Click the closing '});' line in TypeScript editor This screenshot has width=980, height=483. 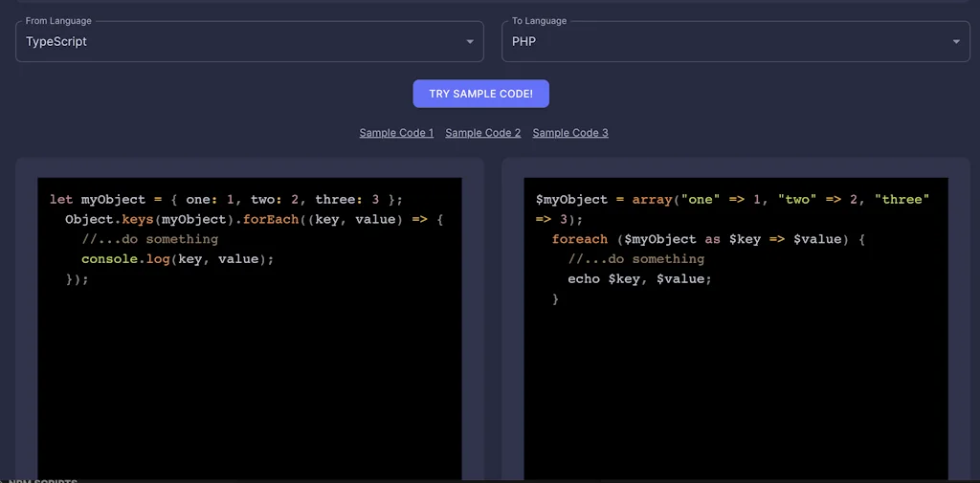point(77,279)
